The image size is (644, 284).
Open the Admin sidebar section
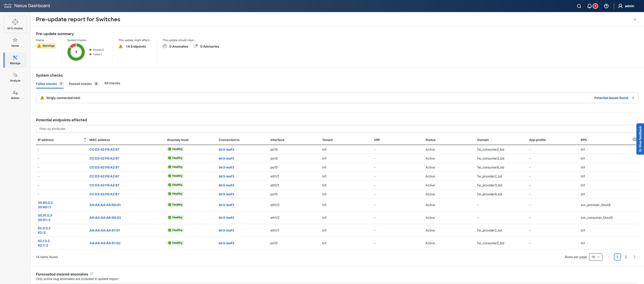click(x=15, y=95)
